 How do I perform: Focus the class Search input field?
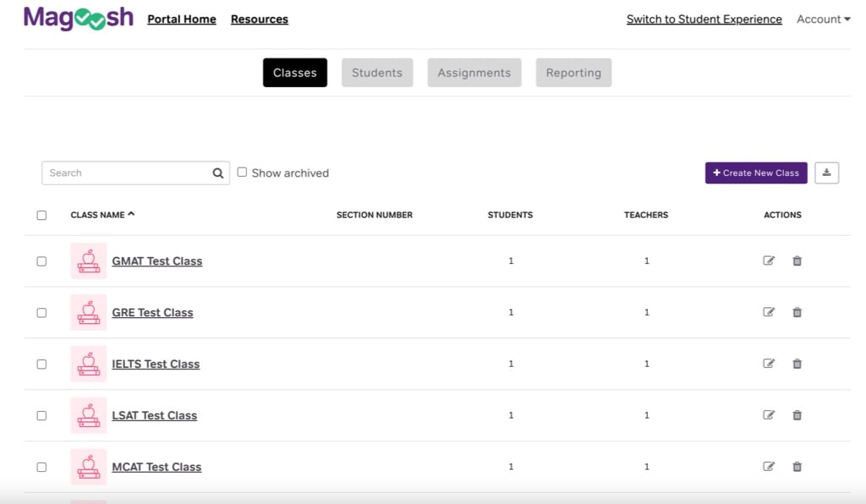pos(127,173)
